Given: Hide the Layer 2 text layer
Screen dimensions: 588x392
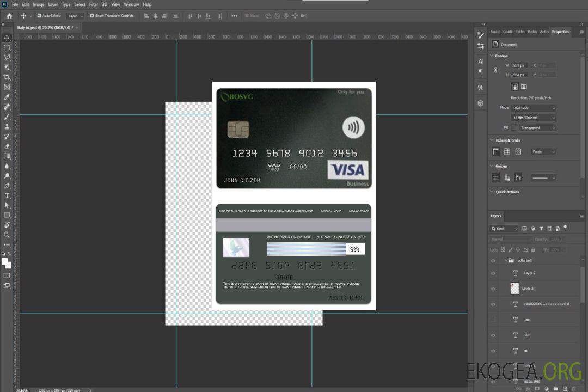Looking at the screenshot, I should 493,273.
